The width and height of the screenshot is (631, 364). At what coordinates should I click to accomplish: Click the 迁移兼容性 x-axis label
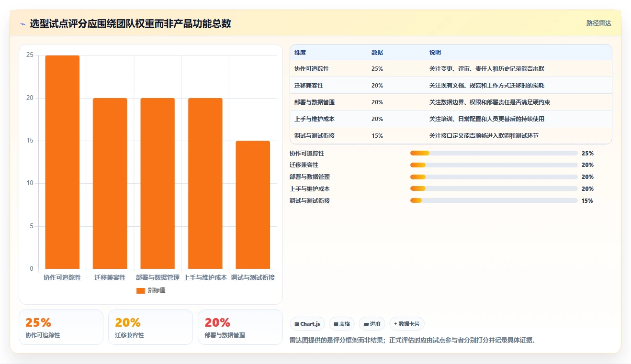(x=110, y=277)
